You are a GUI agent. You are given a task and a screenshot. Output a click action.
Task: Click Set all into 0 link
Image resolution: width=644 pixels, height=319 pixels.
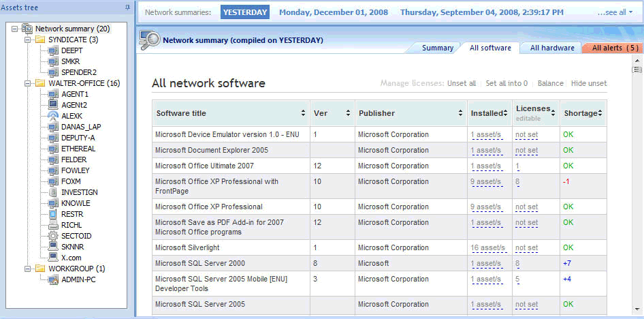tap(506, 83)
